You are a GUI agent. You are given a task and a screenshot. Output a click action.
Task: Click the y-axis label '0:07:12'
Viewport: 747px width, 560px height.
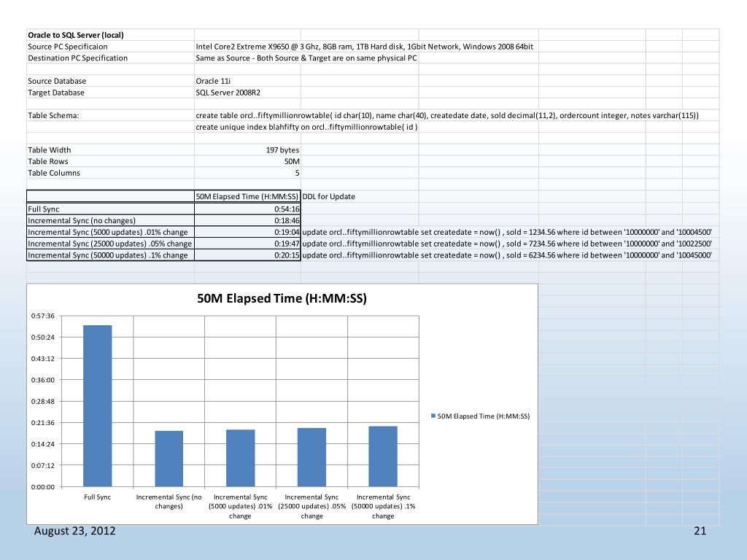(x=43, y=465)
